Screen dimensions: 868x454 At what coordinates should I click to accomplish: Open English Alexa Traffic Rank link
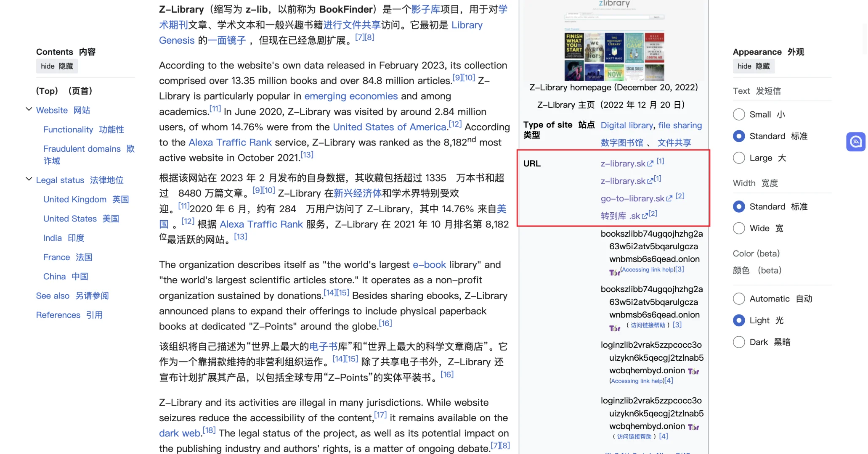click(230, 143)
